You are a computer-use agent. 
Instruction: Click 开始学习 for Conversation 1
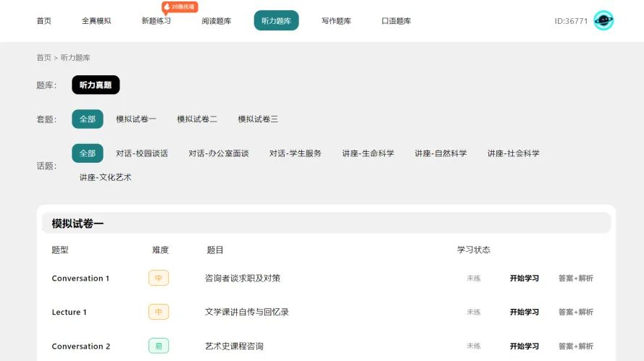(524, 278)
